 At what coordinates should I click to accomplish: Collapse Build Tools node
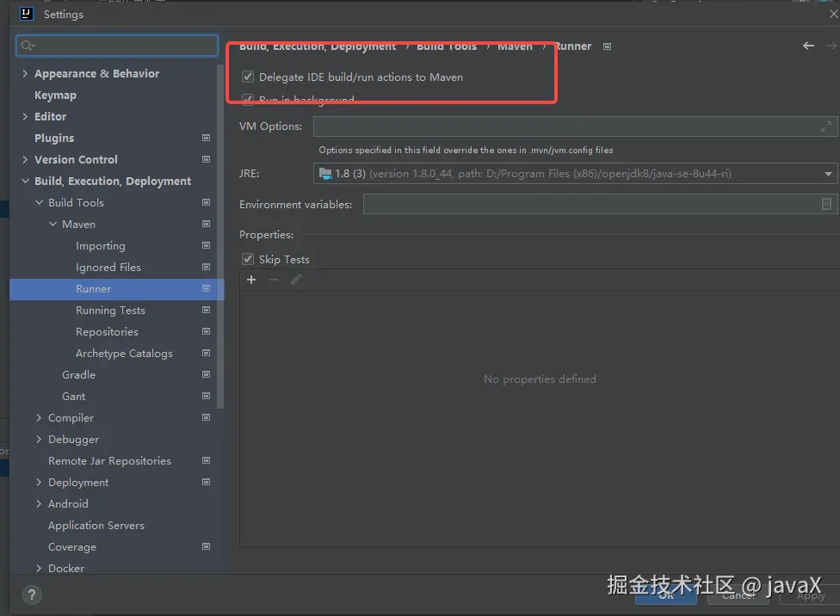coord(39,202)
